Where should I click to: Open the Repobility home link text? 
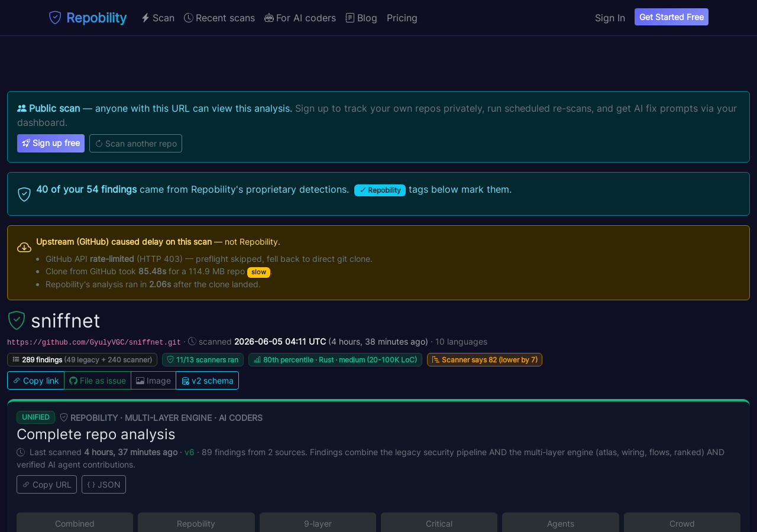coord(96,18)
